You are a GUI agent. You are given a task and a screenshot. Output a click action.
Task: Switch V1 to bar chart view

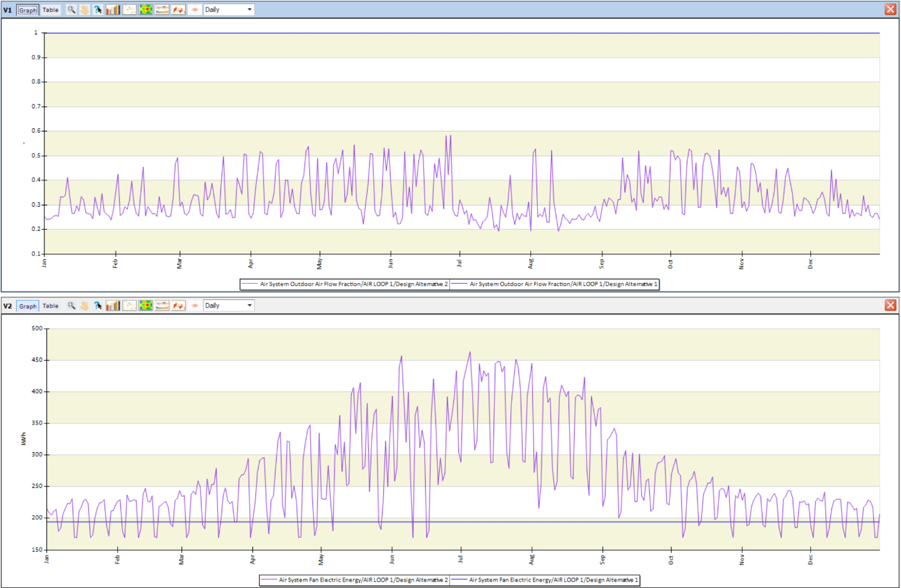(x=113, y=9)
